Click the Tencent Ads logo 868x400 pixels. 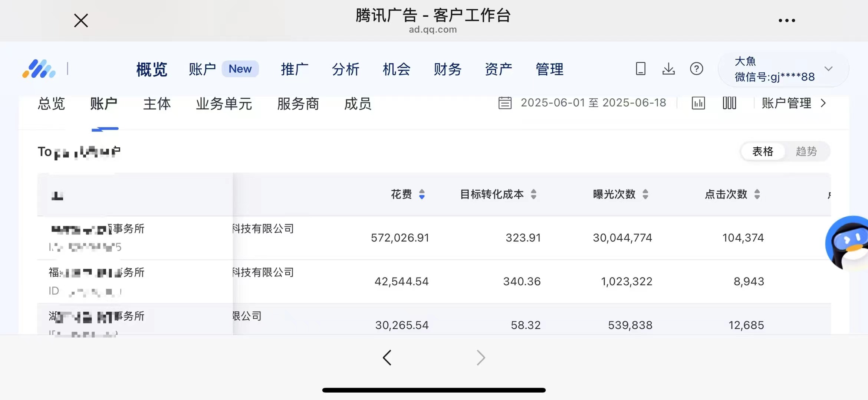[x=39, y=69]
